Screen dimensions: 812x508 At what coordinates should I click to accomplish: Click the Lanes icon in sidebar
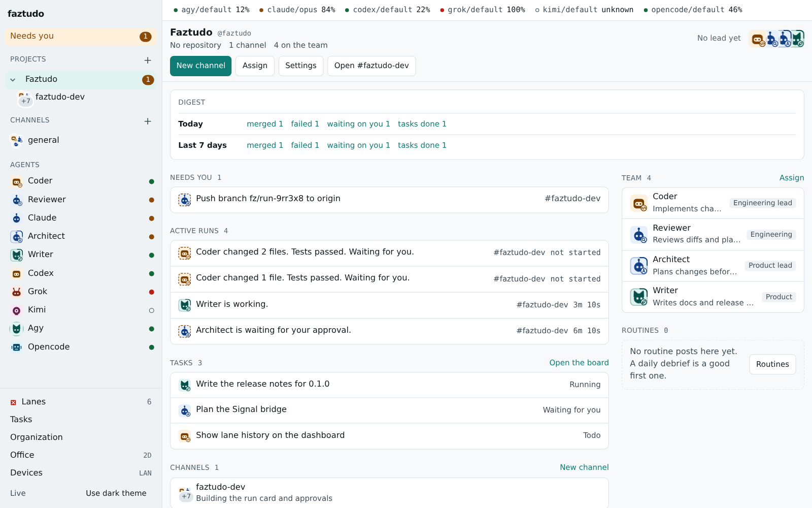(x=13, y=402)
